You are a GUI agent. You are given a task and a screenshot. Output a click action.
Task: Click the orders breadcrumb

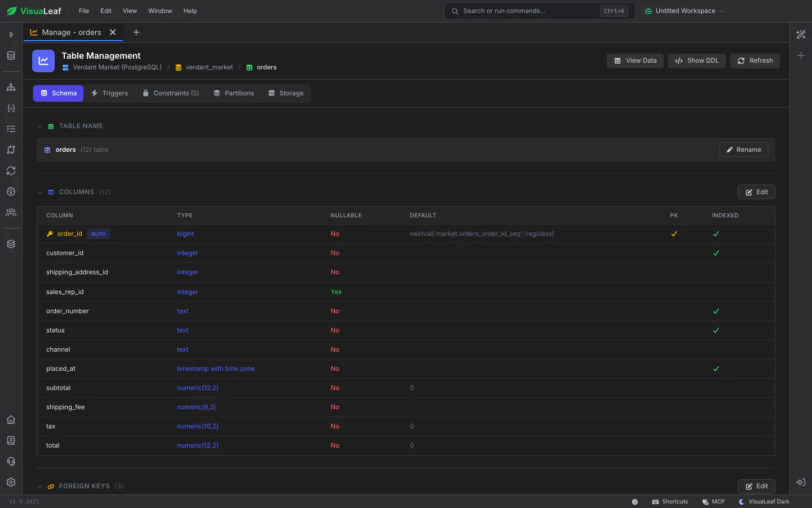click(267, 67)
